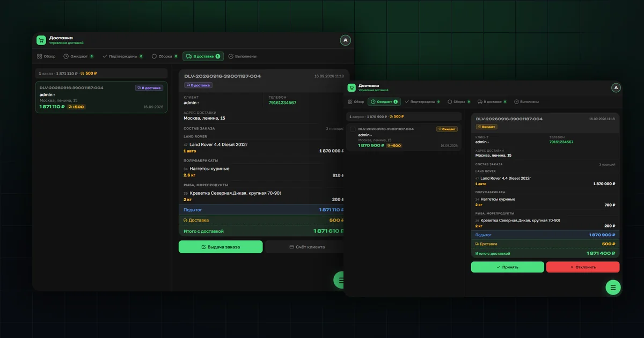Select active Ожидают tab in right window
The image size is (644, 338).
[384, 101]
